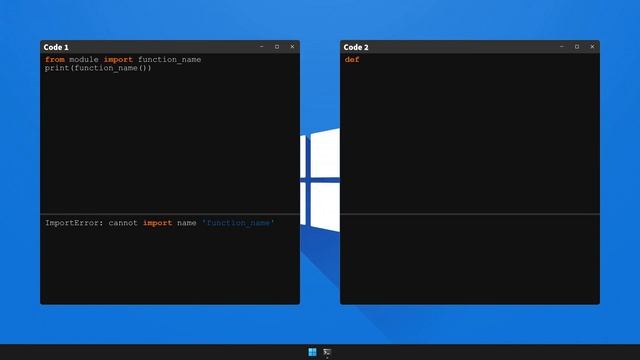Viewport: 640px width, 360px height.
Task: Click the 'from' keyword in Code 1
Action: [x=55, y=60]
